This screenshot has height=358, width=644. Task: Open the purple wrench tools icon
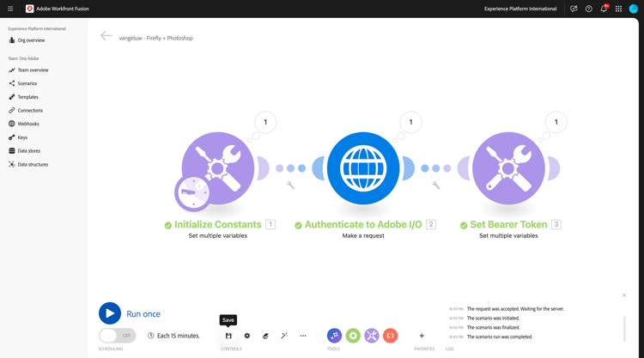click(372, 336)
